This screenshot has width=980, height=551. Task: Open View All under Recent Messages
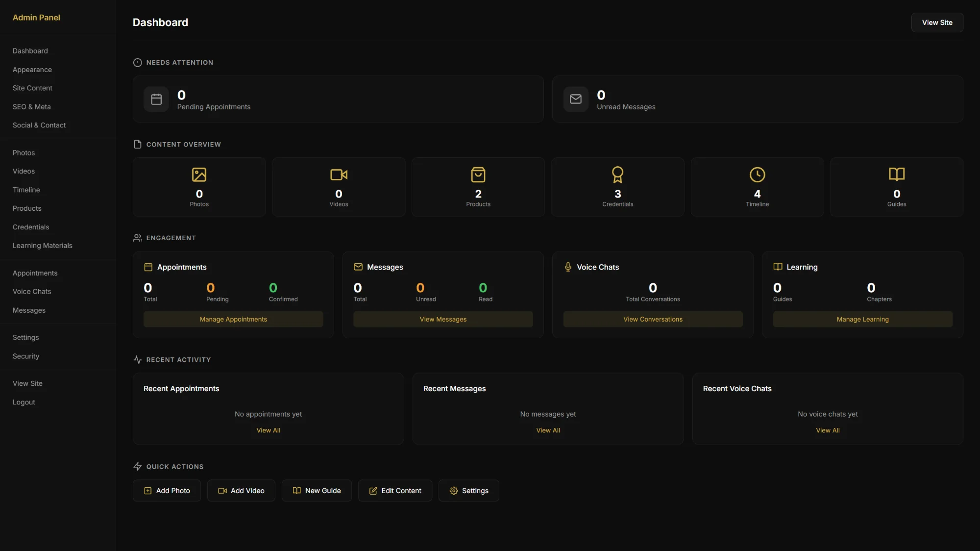click(548, 430)
